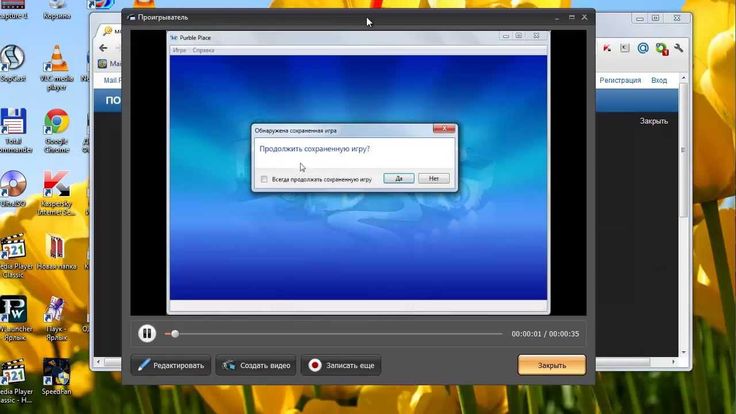Click the small icon in browser toolbar beside Kaspersky
Viewport: 736px width, 414px height.
point(625,48)
